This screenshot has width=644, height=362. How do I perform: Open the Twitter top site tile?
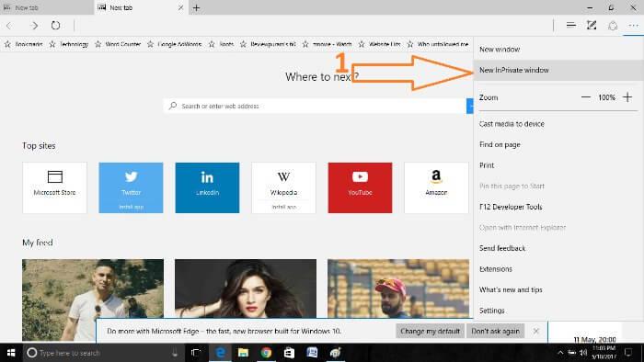coord(131,187)
